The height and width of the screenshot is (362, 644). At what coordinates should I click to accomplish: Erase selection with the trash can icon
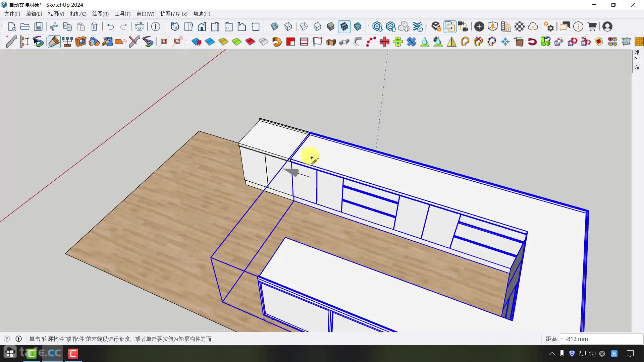tap(94, 26)
